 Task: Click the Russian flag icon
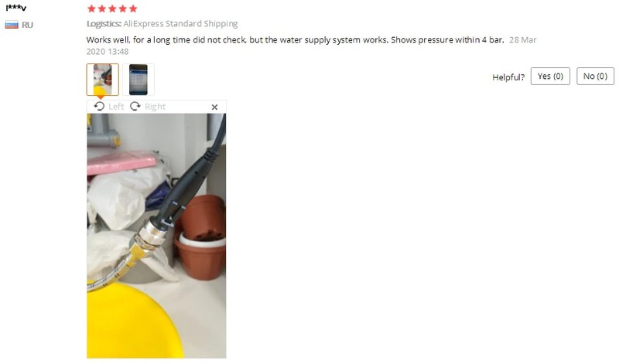(12, 25)
